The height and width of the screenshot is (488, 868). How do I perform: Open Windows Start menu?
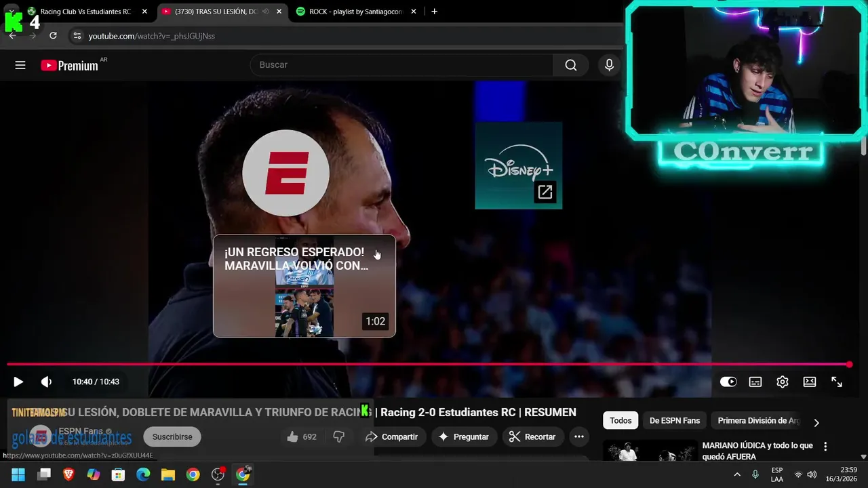click(x=18, y=474)
